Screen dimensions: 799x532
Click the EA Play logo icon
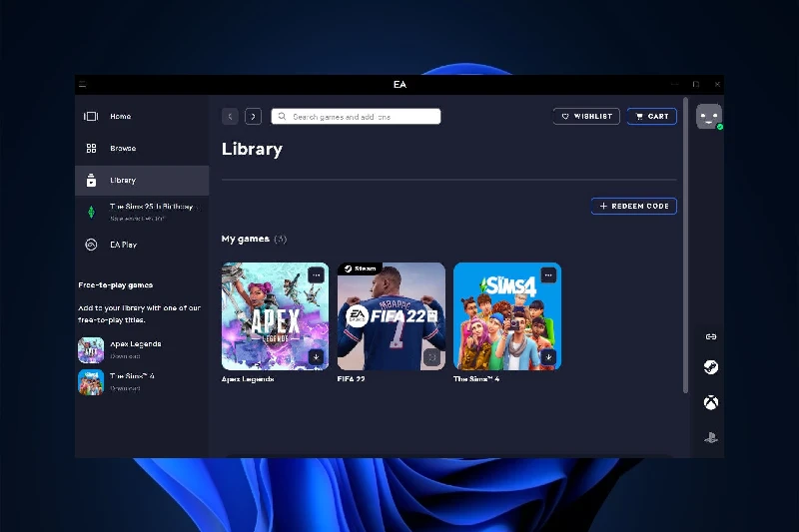click(x=91, y=245)
